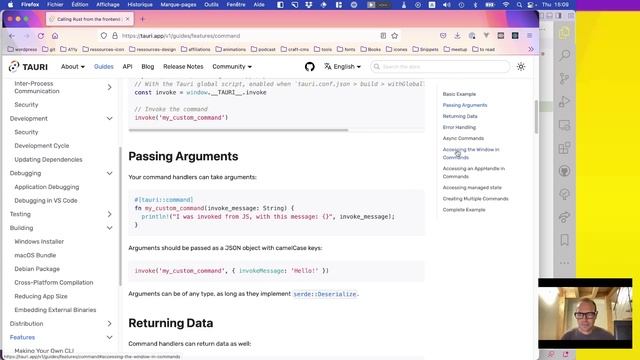Jump to Async Commands in table of contents

coord(463,138)
